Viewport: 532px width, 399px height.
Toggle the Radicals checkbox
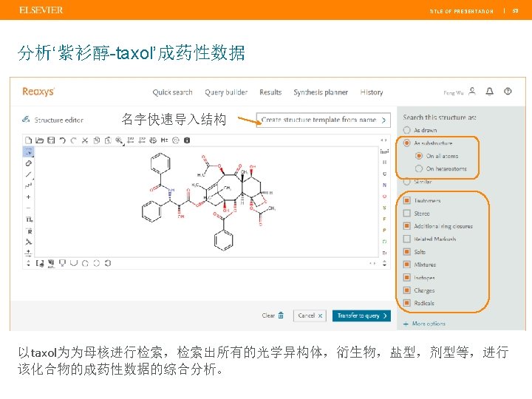pyautogui.click(x=407, y=303)
